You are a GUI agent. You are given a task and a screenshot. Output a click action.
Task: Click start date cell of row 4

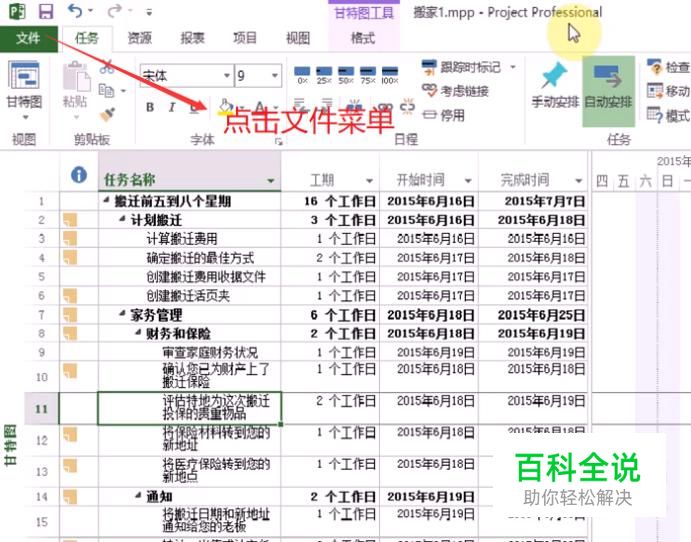pos(429,257)
